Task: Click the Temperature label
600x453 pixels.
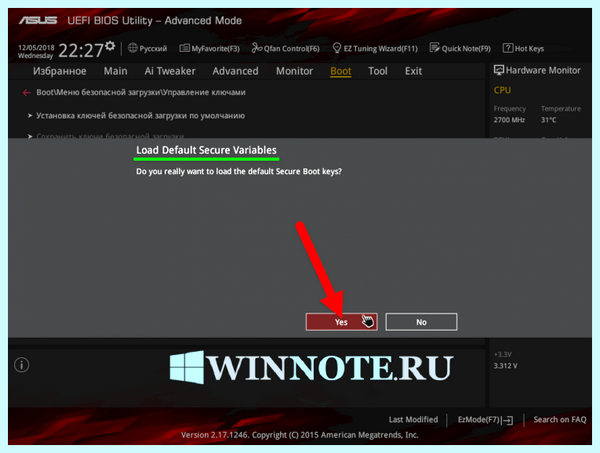Action: point(561,109)
